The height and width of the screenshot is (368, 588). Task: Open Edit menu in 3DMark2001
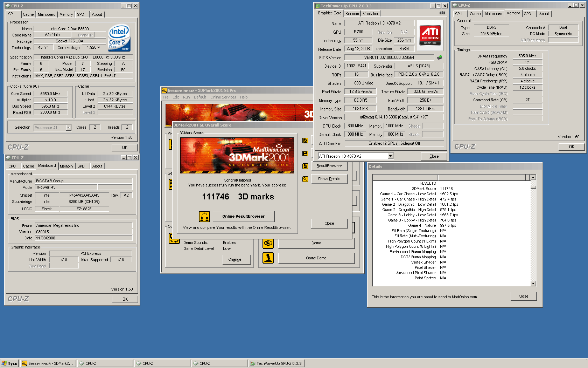pos(176,97)
